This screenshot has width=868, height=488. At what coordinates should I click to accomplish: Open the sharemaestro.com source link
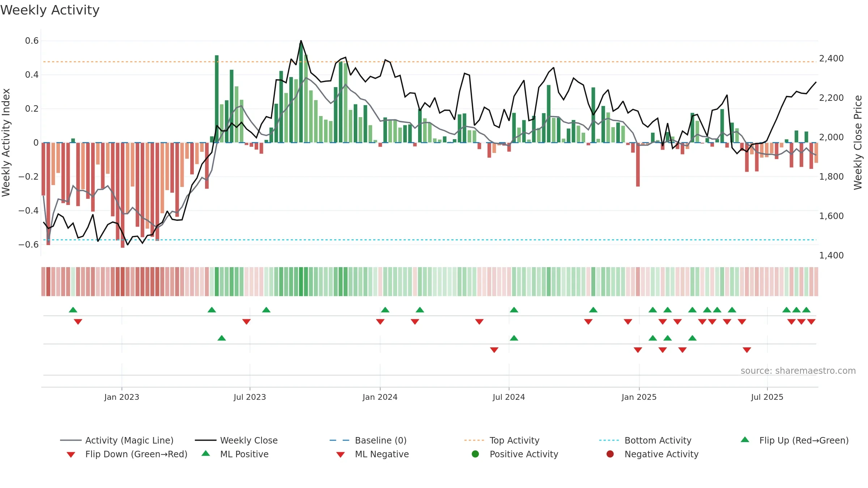(798, 371)
